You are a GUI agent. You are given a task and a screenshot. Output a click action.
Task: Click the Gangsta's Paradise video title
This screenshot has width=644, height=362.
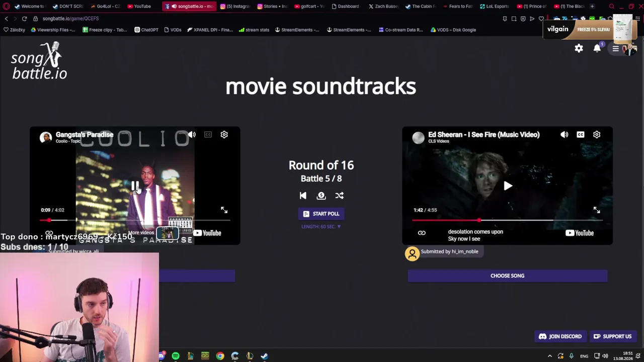(x=85, y=135)
